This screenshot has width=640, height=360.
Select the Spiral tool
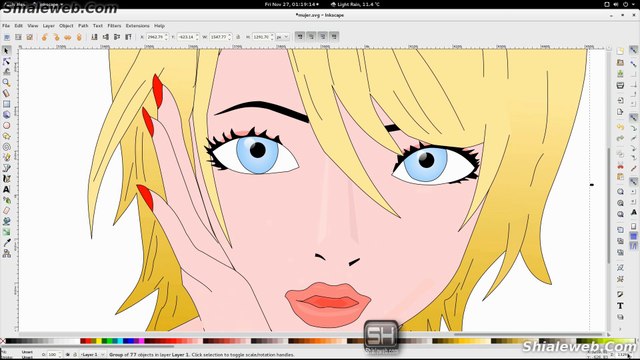[x=6, y=147]
